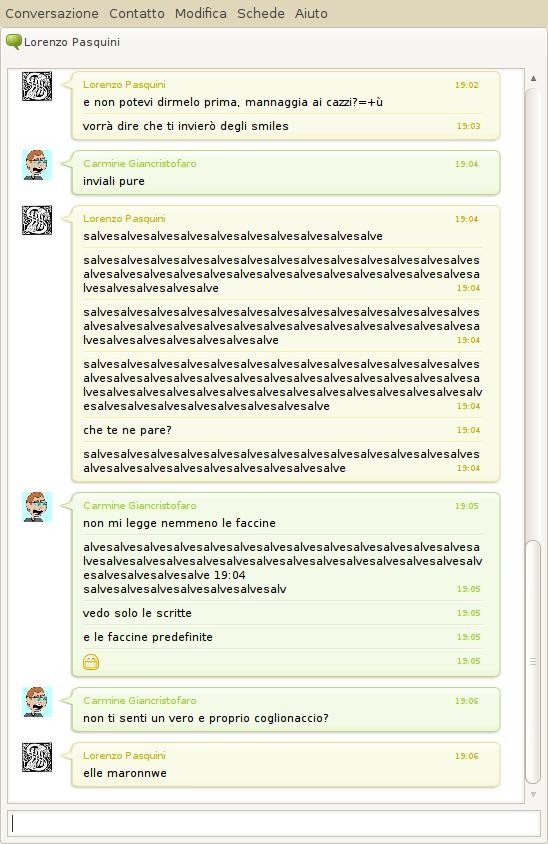548x844 pixels.
Task: Open the Aiuto menu
Action: click(x=311, y=13)
